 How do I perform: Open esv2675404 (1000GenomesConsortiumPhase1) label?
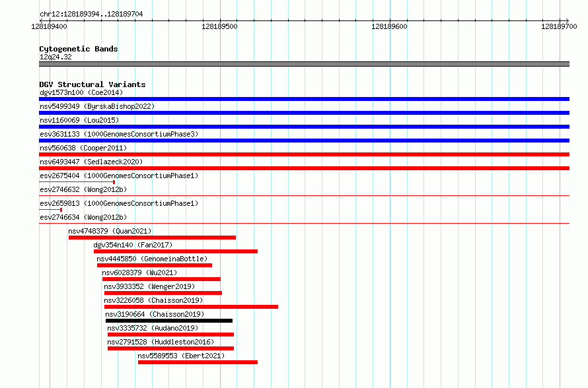click(119, 176)
